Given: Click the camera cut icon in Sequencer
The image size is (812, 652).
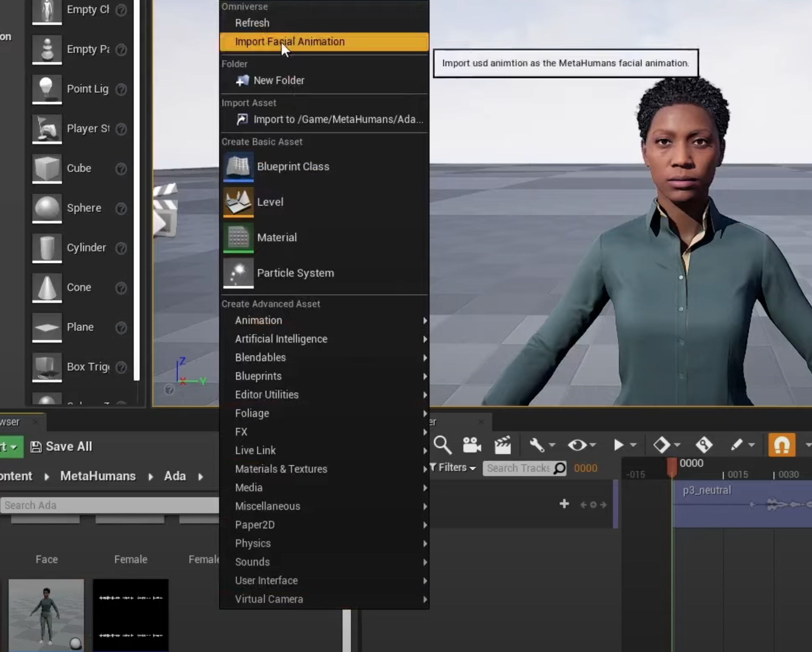Looking at the screenshot, I should 472,445.
